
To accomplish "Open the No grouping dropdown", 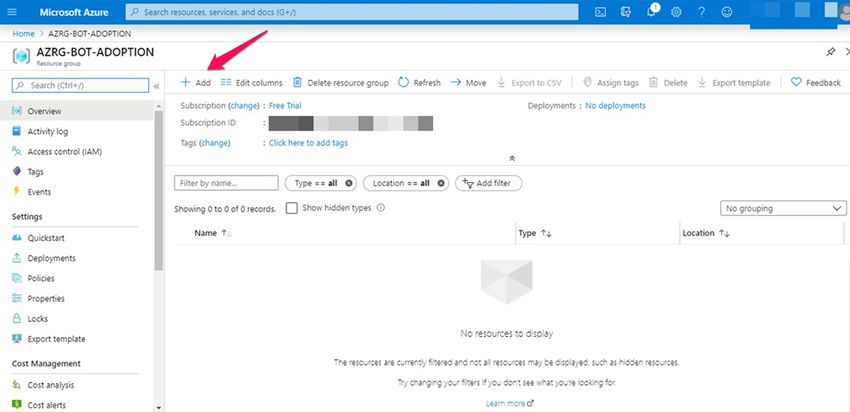I will [x=783, y=208].
